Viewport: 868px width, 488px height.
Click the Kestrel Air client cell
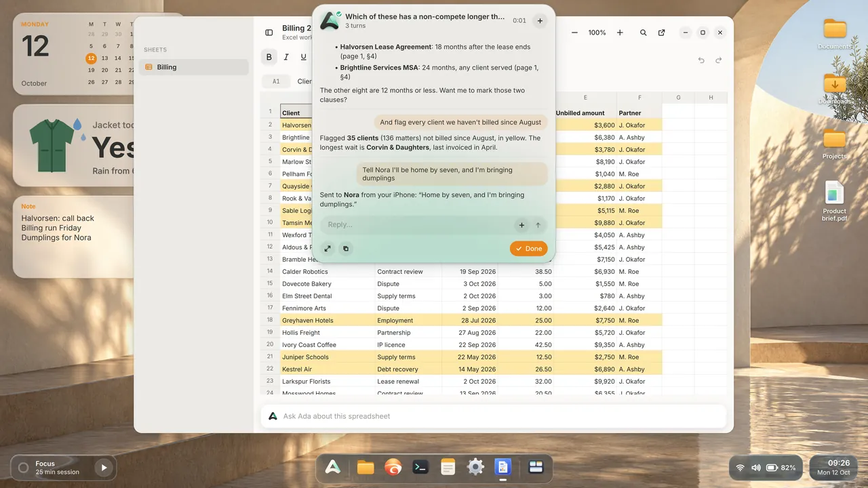pos(327,369)
